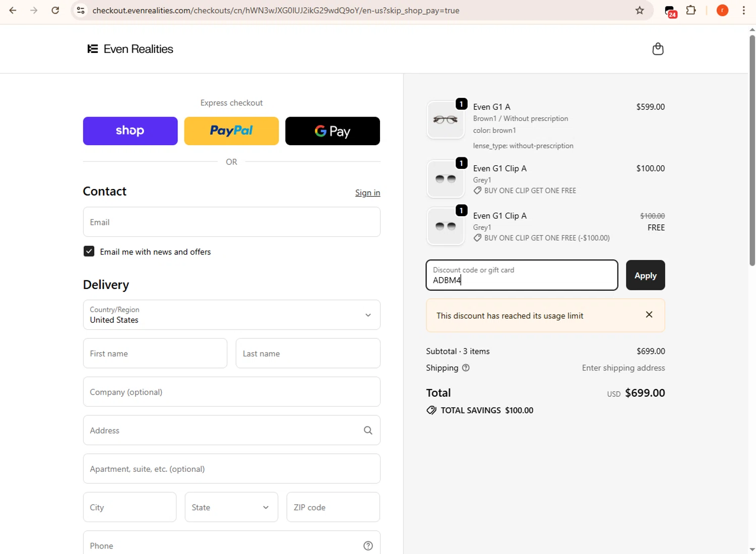Open the browser extensions puzzle icon
The height and width of the screenshot is (554, 756).
click(x=691, y=10)
